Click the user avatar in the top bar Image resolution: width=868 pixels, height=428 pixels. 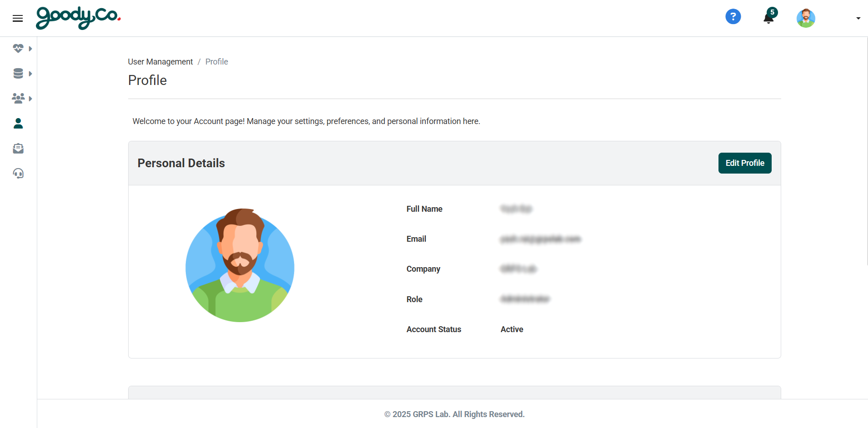(x=805, y=18)
